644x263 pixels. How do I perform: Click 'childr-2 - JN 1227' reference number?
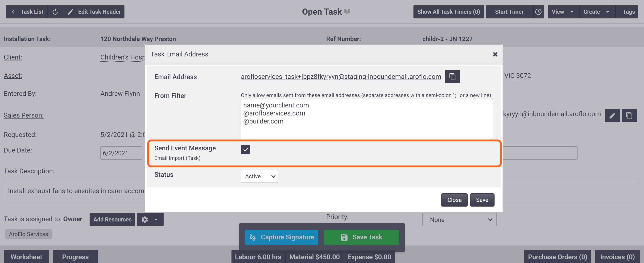[x=447, y=39]
